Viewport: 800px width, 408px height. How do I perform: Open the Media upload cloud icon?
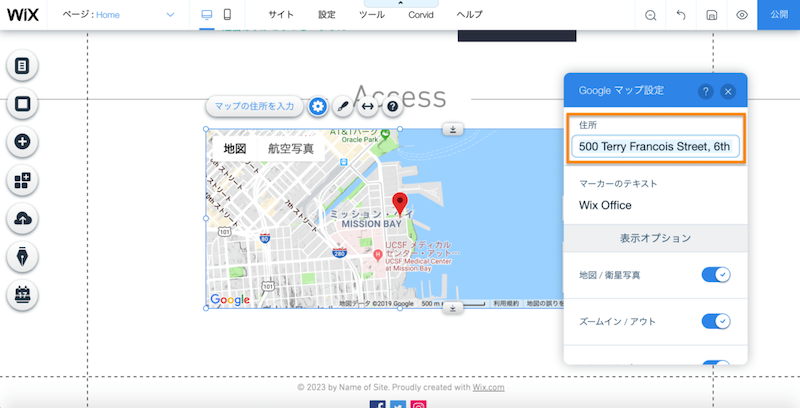22,219
